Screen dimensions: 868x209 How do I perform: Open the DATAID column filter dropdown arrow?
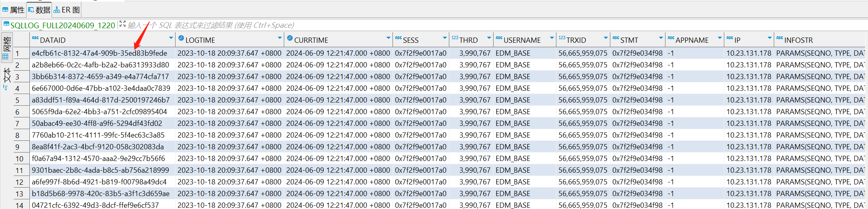171,38
